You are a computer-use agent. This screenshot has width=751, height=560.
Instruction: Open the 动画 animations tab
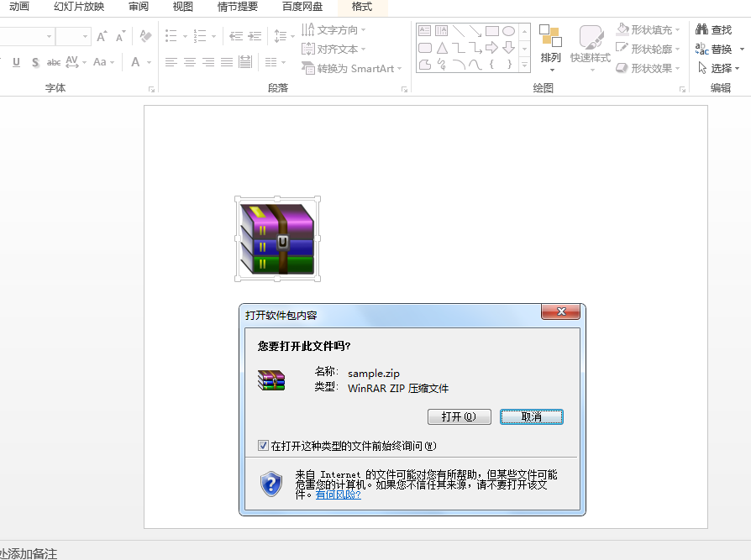point(19,7)
